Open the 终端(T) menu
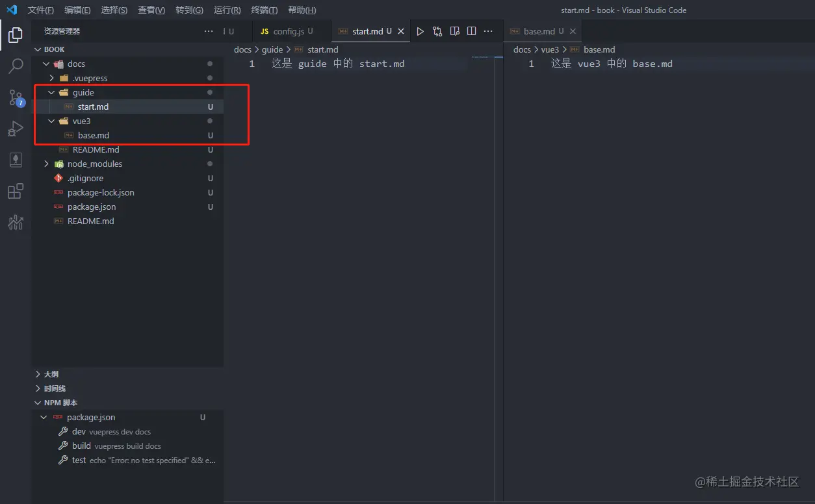Viewport: 815px width, 504px height. click(x=264, y=10)
